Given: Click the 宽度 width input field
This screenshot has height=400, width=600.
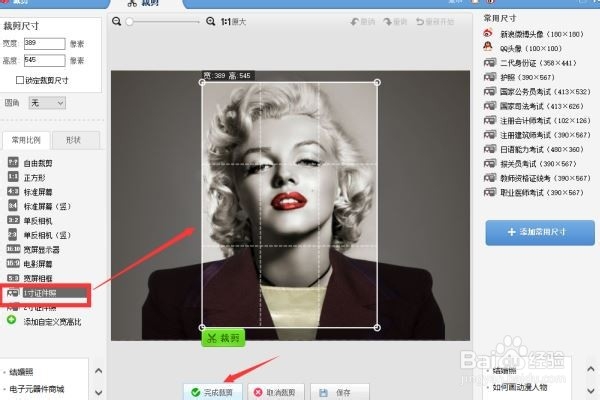Looking at the screenshot, I should click(44, 43).
